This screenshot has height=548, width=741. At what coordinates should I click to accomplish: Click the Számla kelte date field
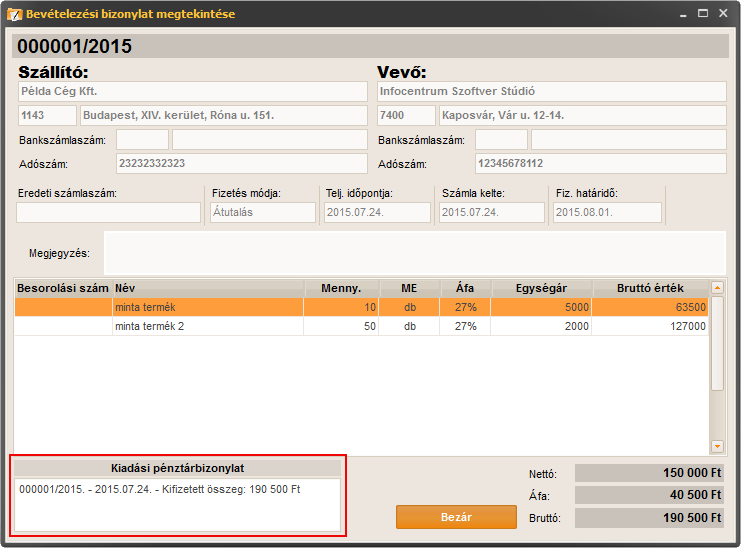click(x=492, y=213)
